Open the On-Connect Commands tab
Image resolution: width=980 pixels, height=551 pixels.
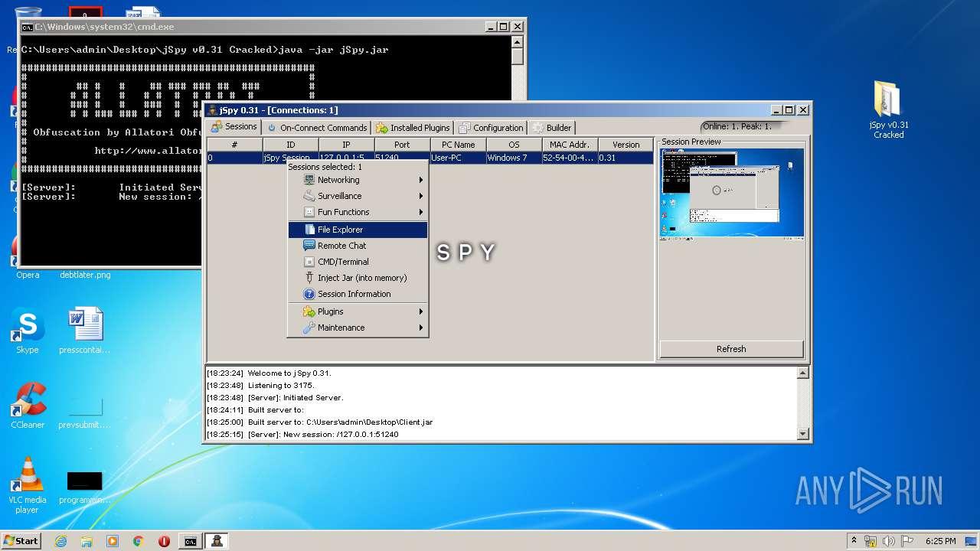tap(317, 128)
